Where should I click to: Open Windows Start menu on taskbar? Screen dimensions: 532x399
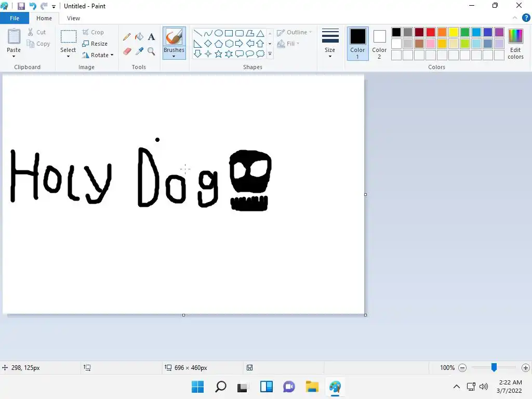pyautogui.click(x=198, y=387)
